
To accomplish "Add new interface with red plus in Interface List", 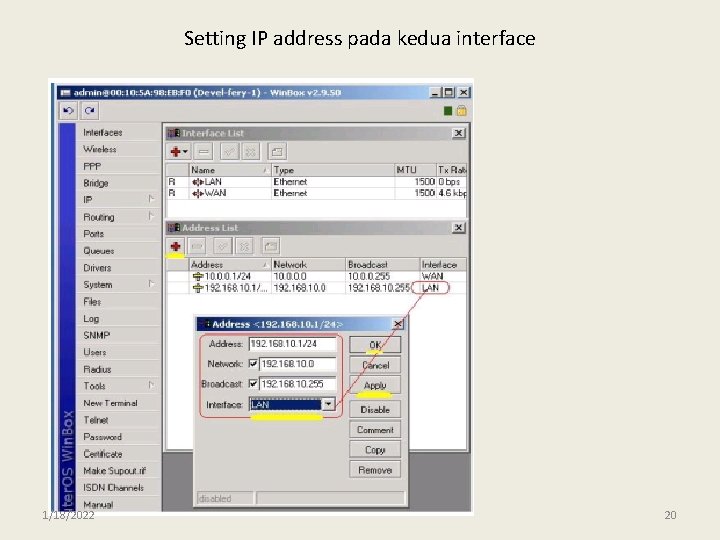I will [179, 152].
